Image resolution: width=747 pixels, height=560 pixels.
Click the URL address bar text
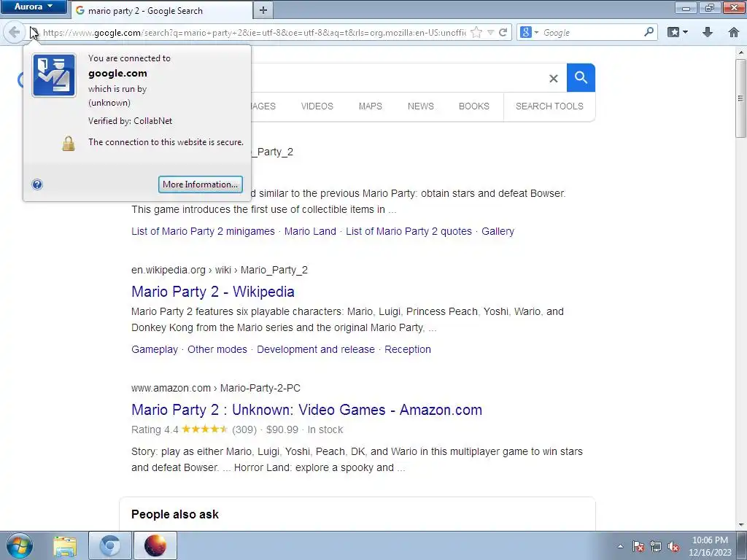(255, 32)
